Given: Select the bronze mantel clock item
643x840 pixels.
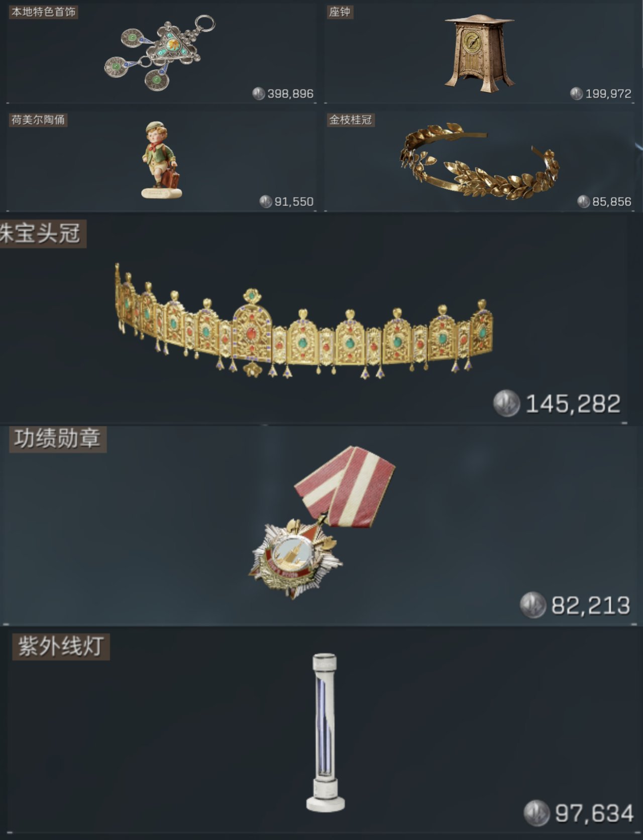Looking at the screenshot, I should coord(479,53).
